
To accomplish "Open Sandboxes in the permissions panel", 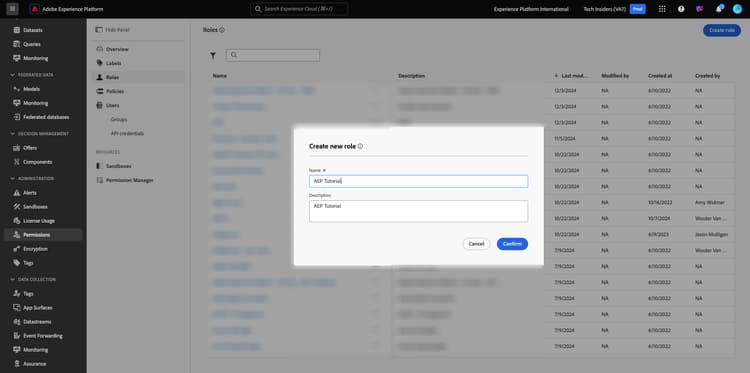I will (x=119, y=166).
